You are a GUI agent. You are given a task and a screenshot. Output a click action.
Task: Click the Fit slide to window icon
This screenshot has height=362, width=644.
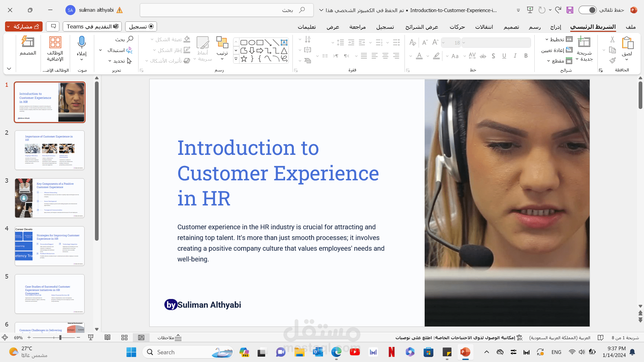[x=5, y=338]
